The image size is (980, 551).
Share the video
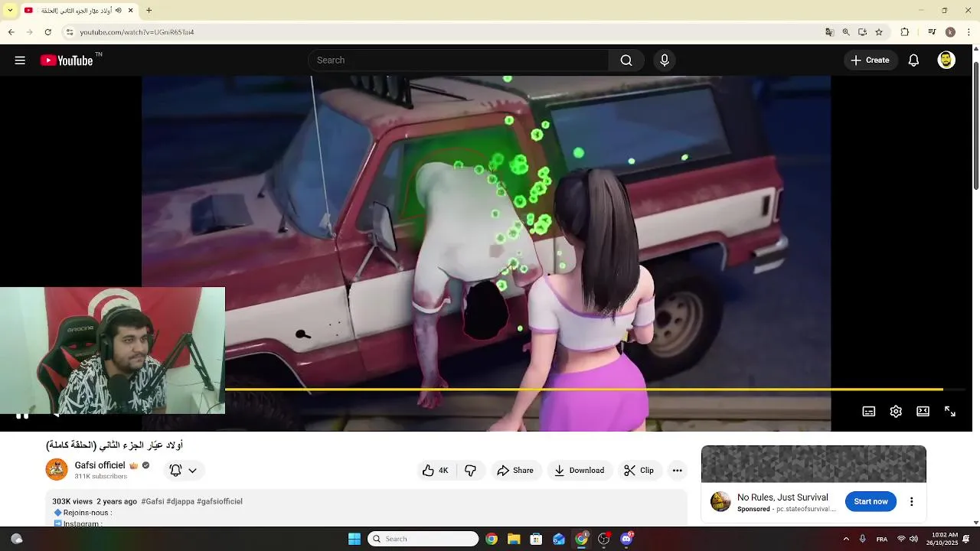(515, 471)
